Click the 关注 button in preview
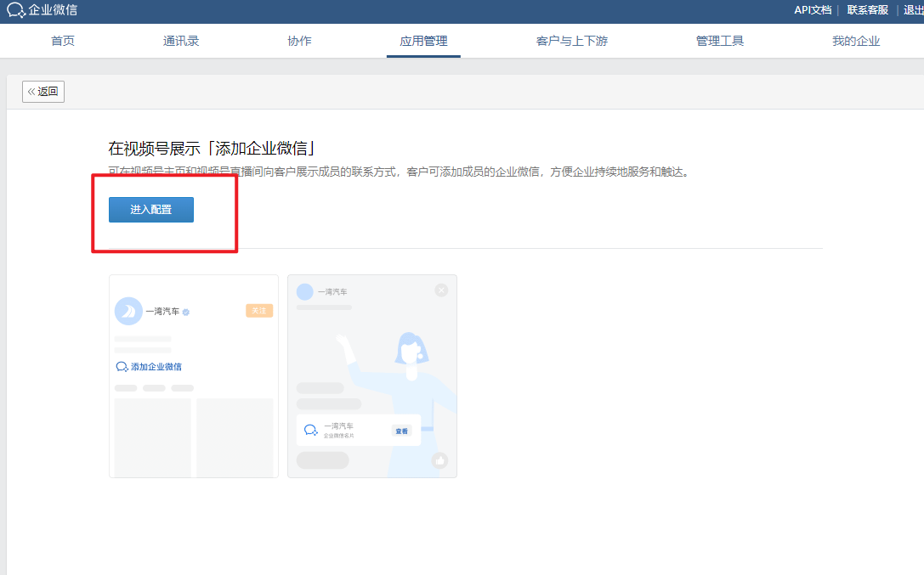924x575 pixels. coord(259,311)
